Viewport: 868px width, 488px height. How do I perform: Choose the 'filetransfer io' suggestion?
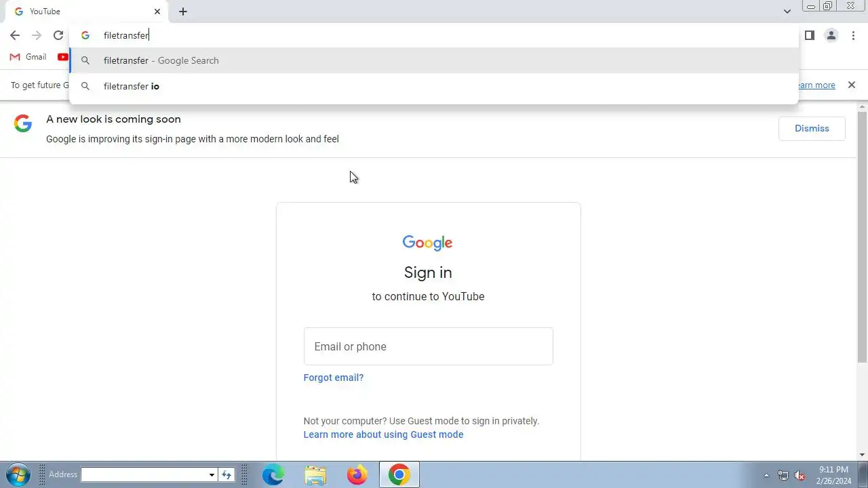click(x=434, y=86)
